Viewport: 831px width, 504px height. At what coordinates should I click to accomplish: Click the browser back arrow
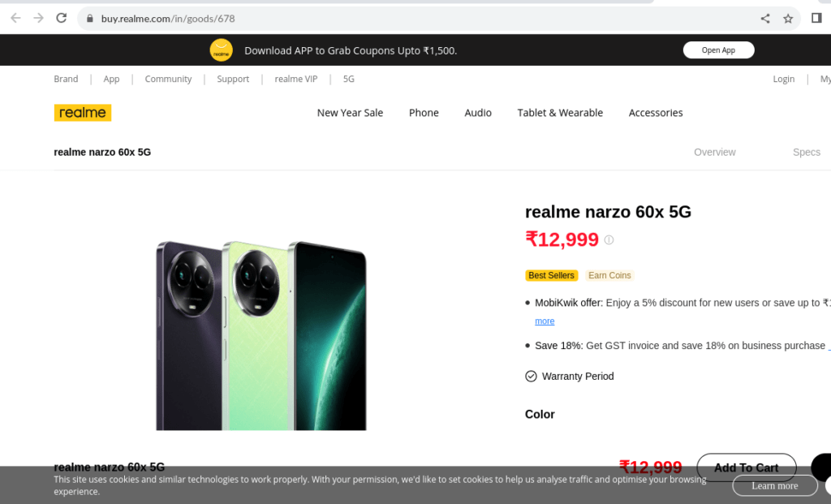[15, 18]
